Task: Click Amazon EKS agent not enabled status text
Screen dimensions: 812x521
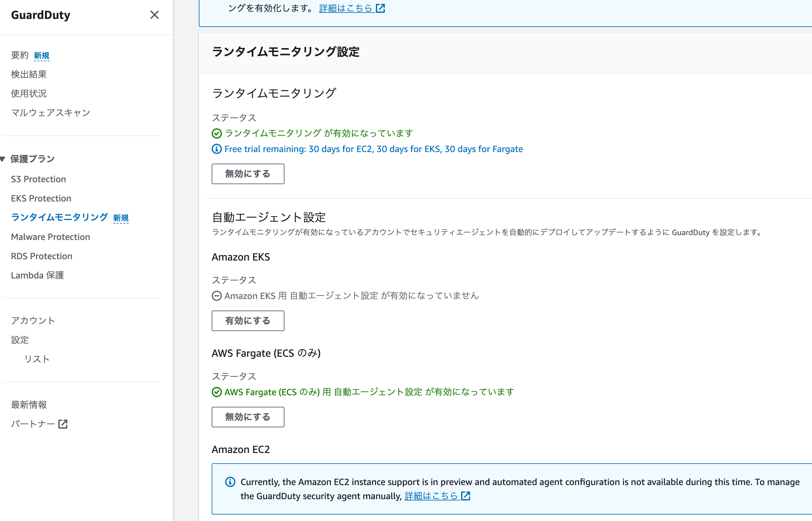Action: tap(352, 296)
